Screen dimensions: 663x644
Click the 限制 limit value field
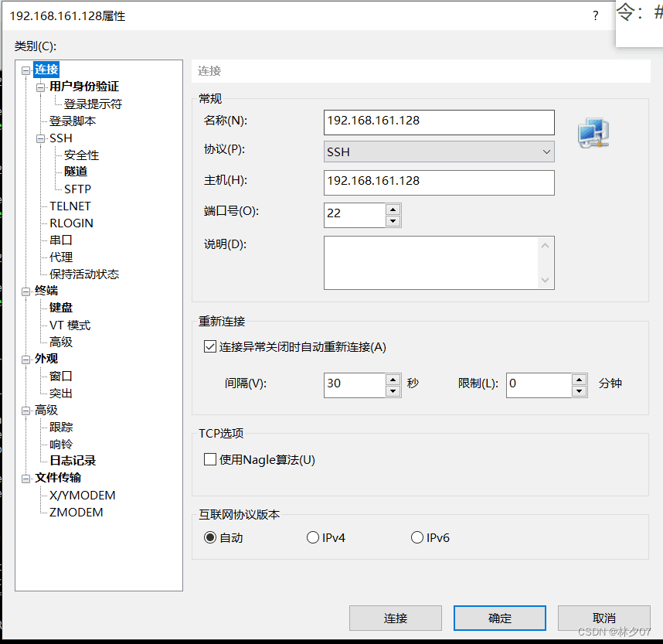[539, 385]
